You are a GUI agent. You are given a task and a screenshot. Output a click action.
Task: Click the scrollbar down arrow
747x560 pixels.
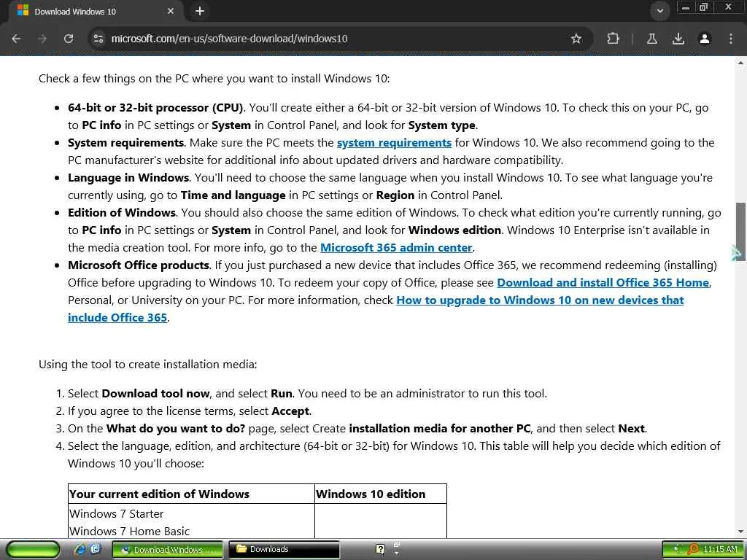pyautogui.click(x=740, y=532)
